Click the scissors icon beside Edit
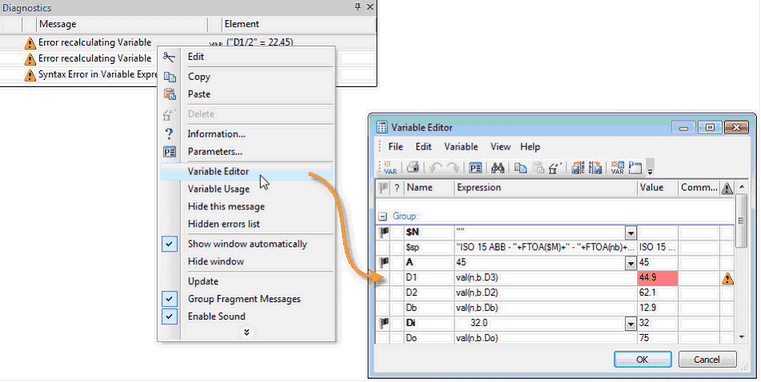The height and width of the screenshot is (382, 761). click(x=169, y=57)
